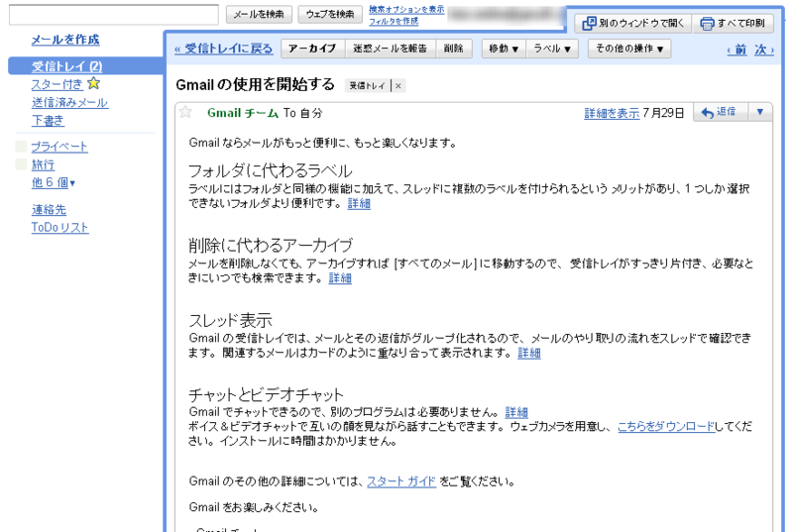The width and height of the screenshot is (793, 532).
Task: Open 送信済みメール in sidebar
Action: point(69,103)
